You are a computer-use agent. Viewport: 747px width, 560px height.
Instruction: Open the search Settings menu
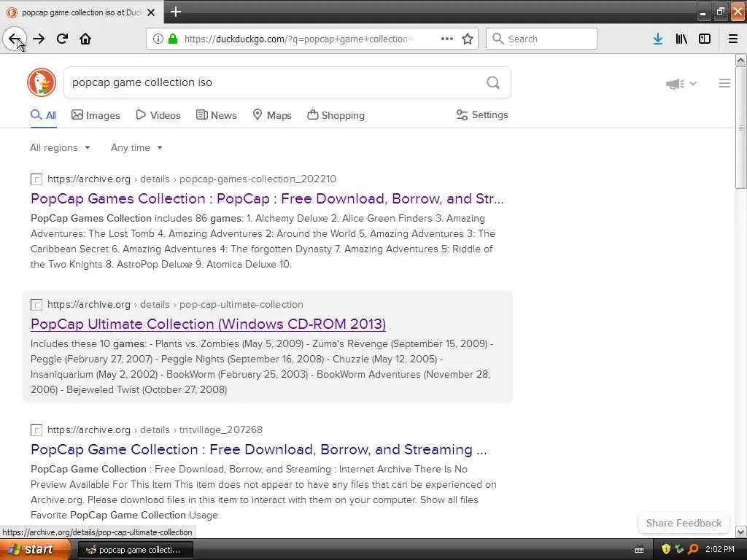482,114
